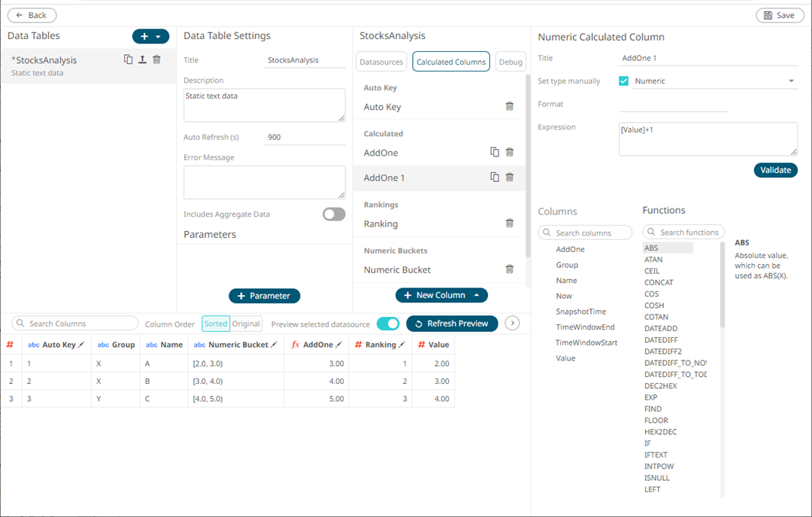Image resolution: width=812 pixels, height=517 pixels.
Task: Switch to the Datasources tab
Action: click(x=380, y=62)
